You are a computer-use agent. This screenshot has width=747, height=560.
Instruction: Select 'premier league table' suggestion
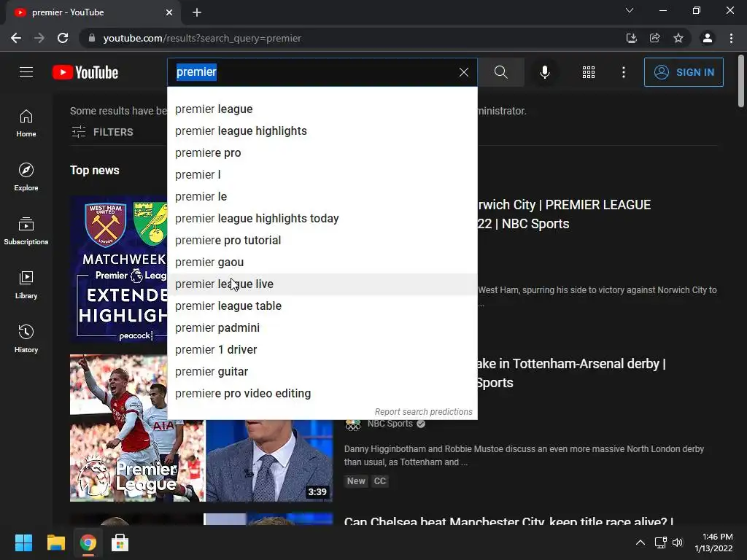click(x=322, y=306)
